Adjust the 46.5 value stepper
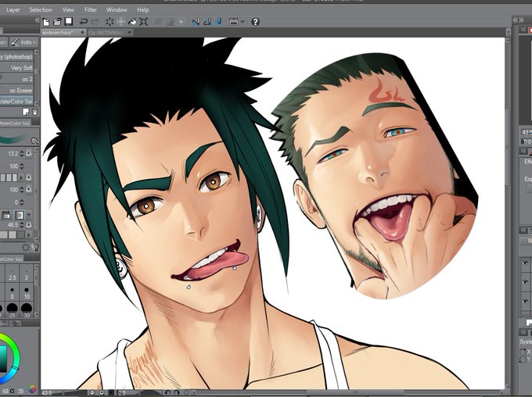 [22, 225]
